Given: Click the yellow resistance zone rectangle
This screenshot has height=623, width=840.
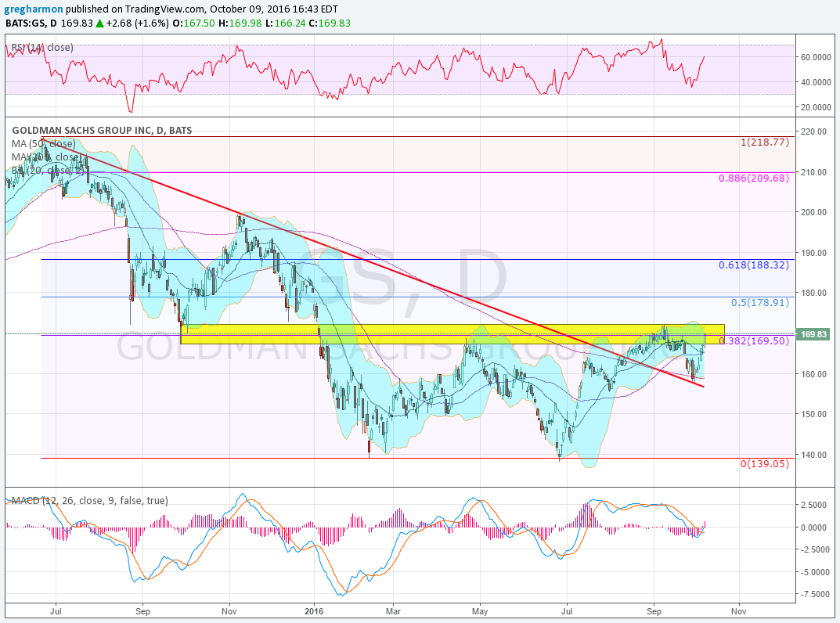Looking at the screenshot, I should 452,333.
